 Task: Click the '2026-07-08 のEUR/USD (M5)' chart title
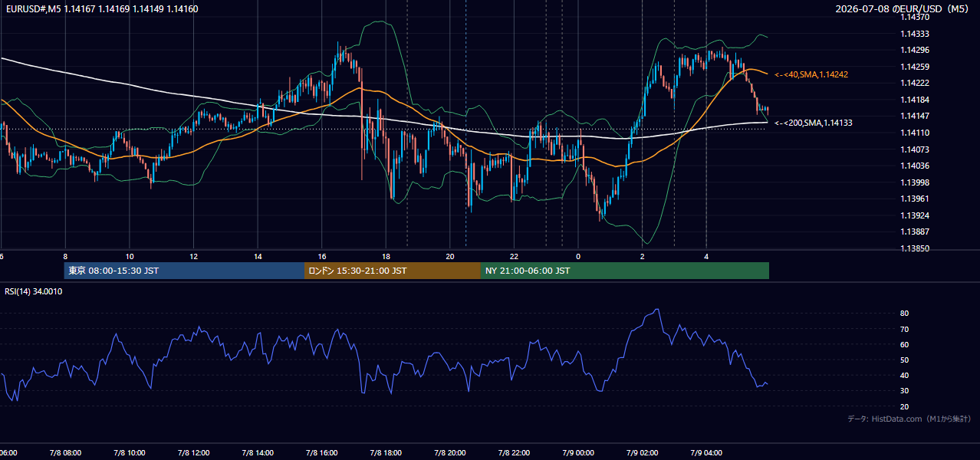[903, 8]
